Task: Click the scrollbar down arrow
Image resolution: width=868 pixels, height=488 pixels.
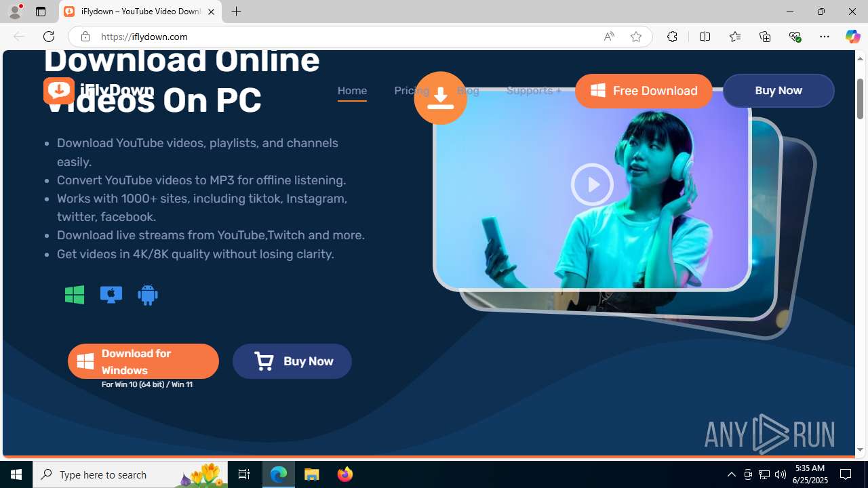Action: pyautogui.click(x=861, y=450)
